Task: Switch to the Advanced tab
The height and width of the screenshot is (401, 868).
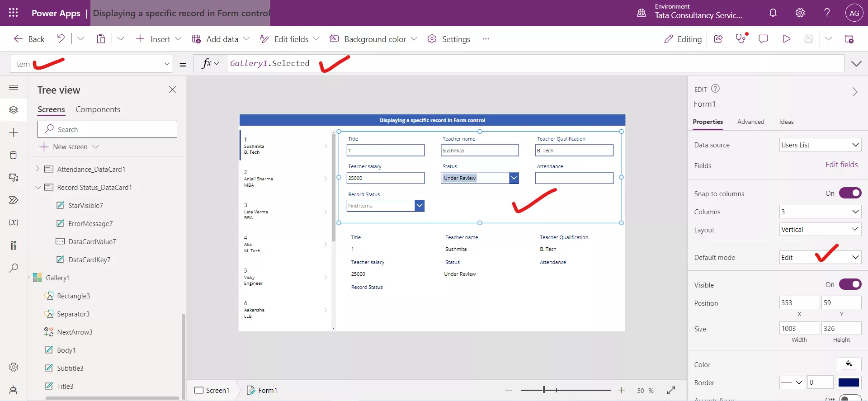Action: (750, 122)
